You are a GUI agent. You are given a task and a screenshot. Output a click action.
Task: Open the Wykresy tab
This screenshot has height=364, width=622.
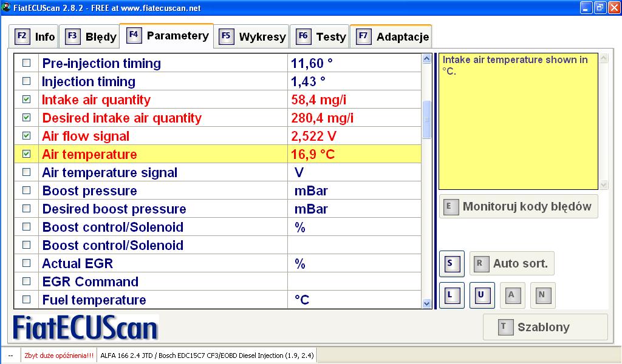tap(251, 36)
